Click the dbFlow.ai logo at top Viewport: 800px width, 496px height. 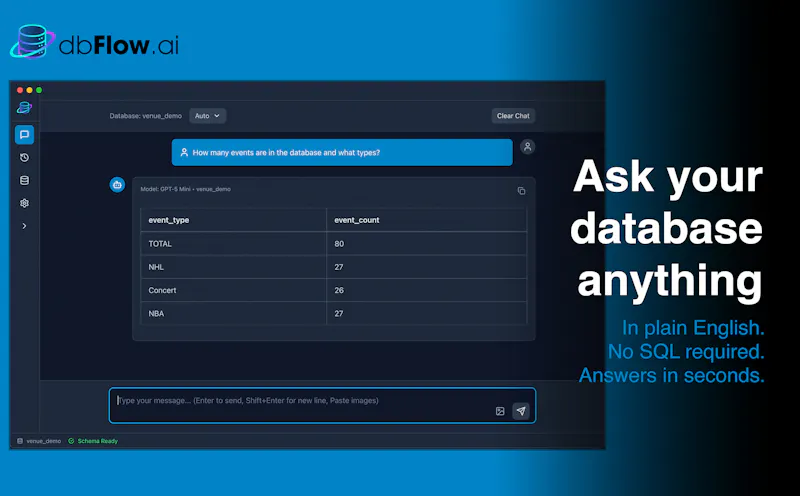click(x=94, y=42)
